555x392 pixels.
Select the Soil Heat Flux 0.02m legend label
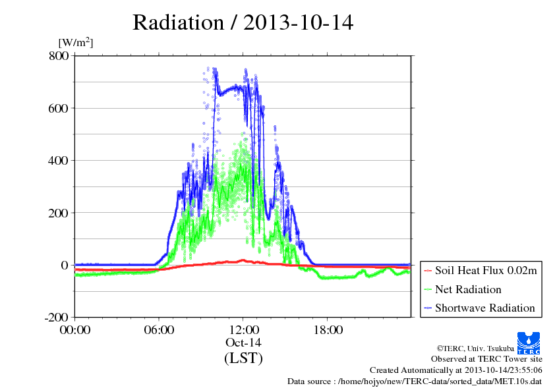(x=484, y=270)
